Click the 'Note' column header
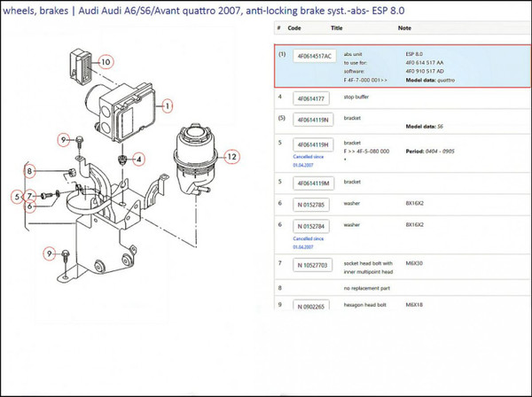 point(404,28)
